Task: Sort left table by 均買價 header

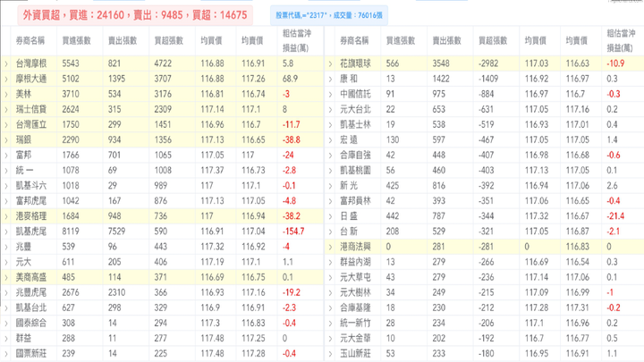Action: [x=211, y=40]
